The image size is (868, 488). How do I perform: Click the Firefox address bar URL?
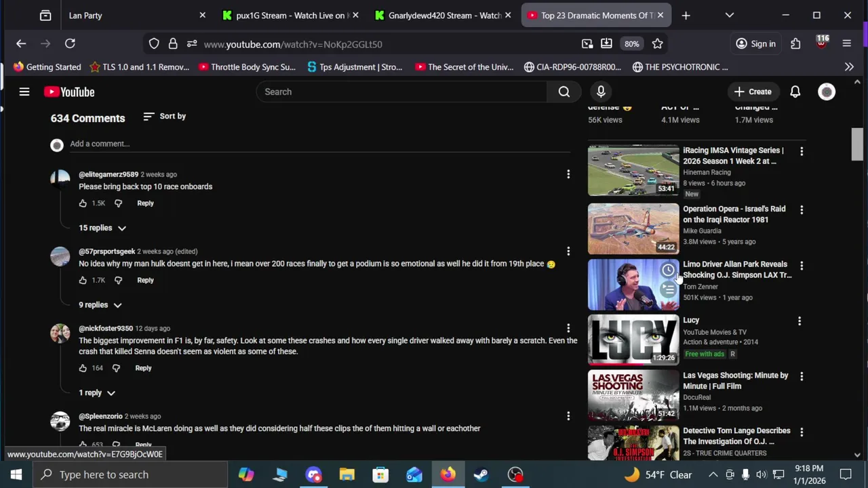[x=293, y=44]
